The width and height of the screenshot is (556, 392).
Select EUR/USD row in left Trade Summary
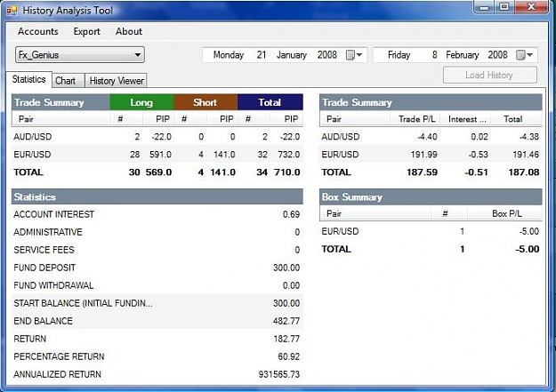tap(157, 155)
